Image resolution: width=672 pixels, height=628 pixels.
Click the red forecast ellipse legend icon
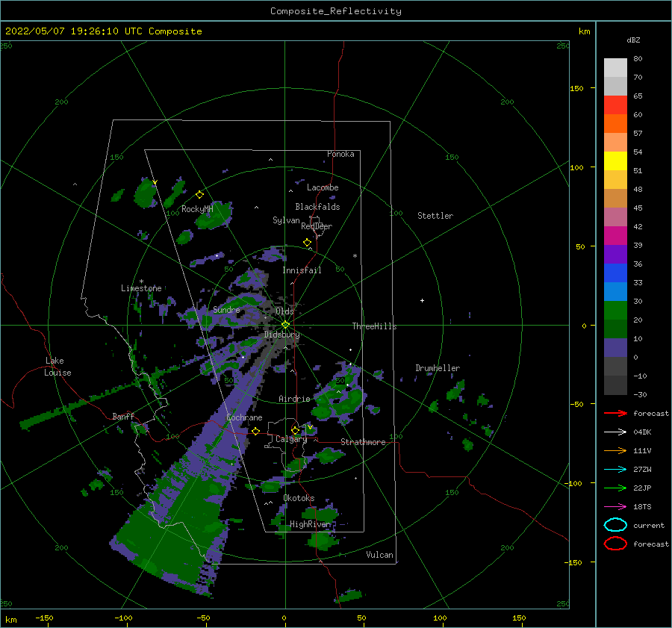click(x=615, y=544)
